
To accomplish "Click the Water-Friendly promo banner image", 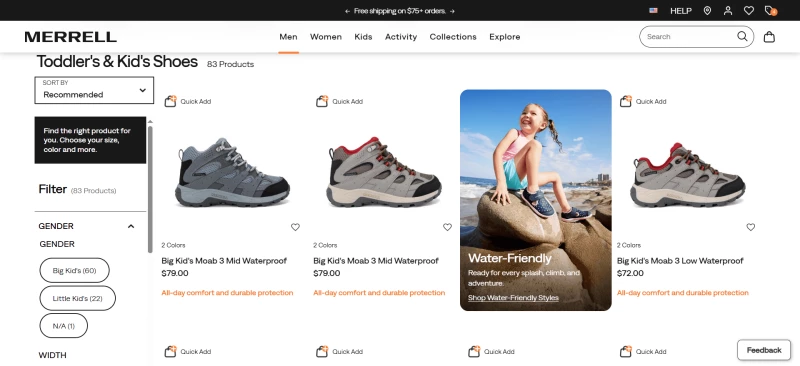I will 536,200.
